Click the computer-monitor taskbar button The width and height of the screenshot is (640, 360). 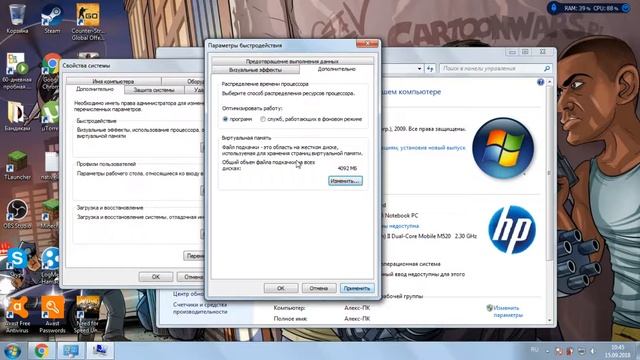(100, 351)
